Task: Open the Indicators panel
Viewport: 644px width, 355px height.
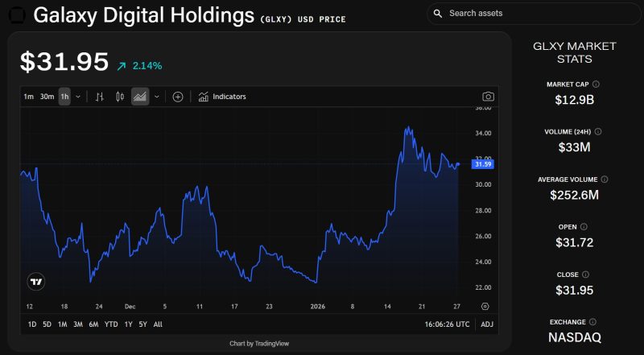Action: point(222,97)
